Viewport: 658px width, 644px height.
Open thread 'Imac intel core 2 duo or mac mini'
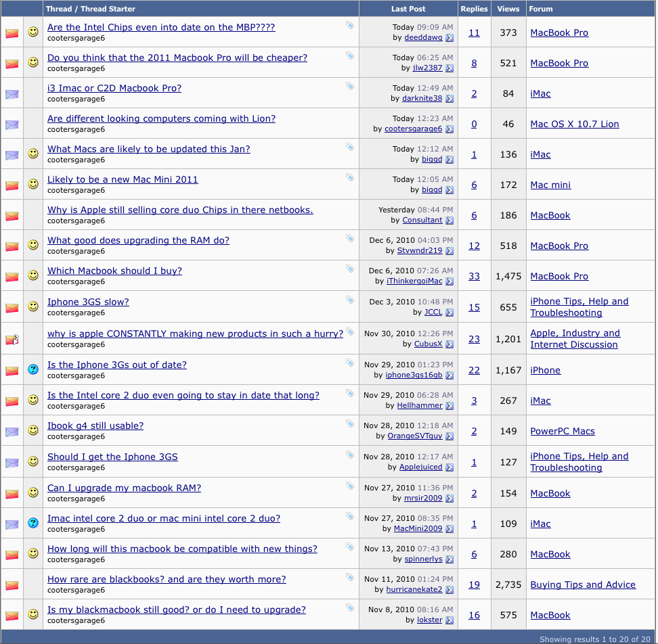(164, 519)
